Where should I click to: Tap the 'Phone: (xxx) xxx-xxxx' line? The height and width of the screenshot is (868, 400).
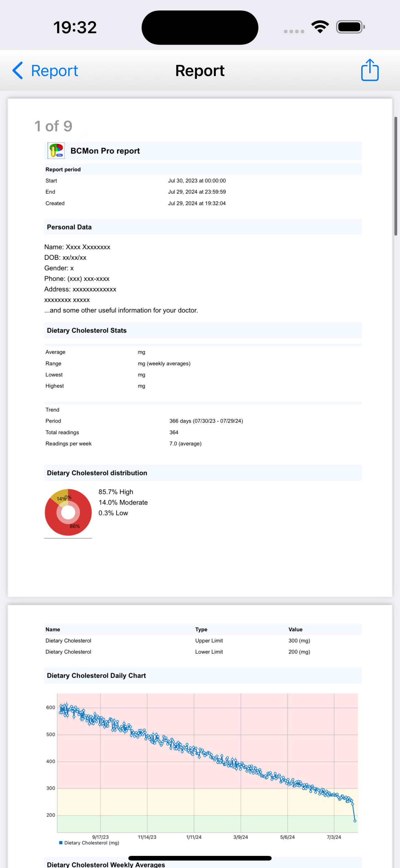point(77,279)
